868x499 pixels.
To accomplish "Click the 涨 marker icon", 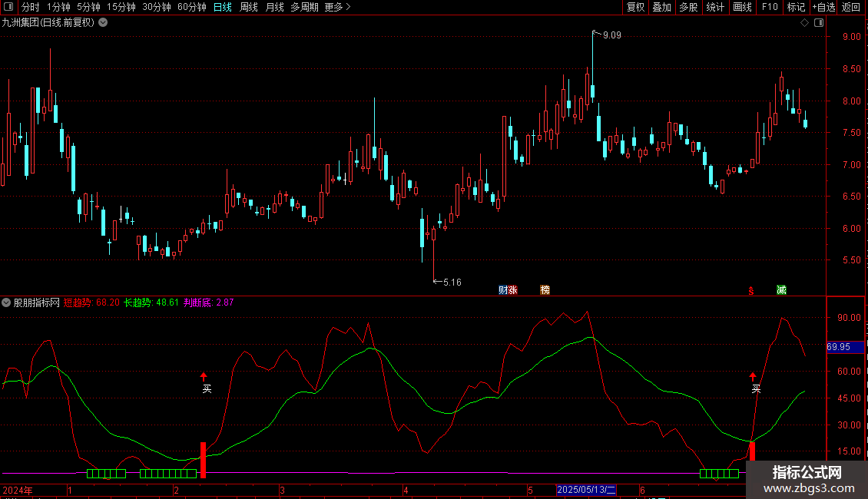I will pyautogui.click(x=512, y=290).
